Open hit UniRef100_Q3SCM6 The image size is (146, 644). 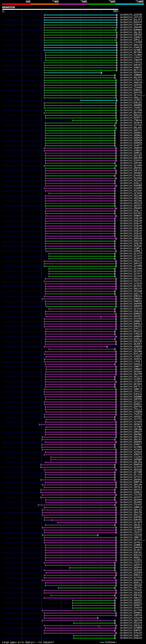[131, 15]
